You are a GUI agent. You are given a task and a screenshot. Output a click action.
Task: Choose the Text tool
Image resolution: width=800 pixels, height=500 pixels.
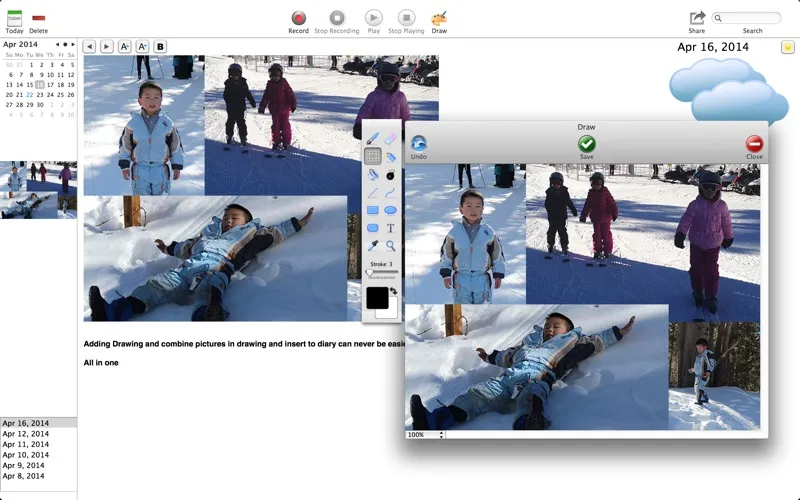tap(390, 228)
